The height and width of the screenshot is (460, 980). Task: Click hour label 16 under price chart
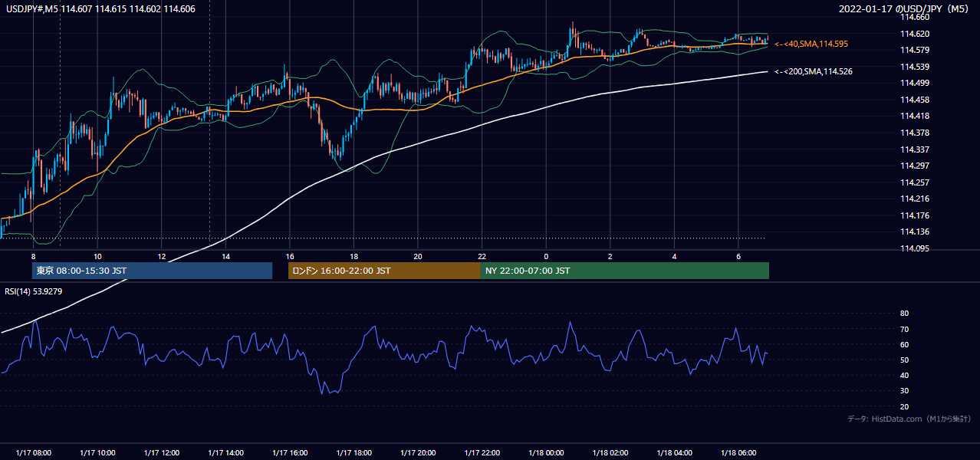(290, 256)
